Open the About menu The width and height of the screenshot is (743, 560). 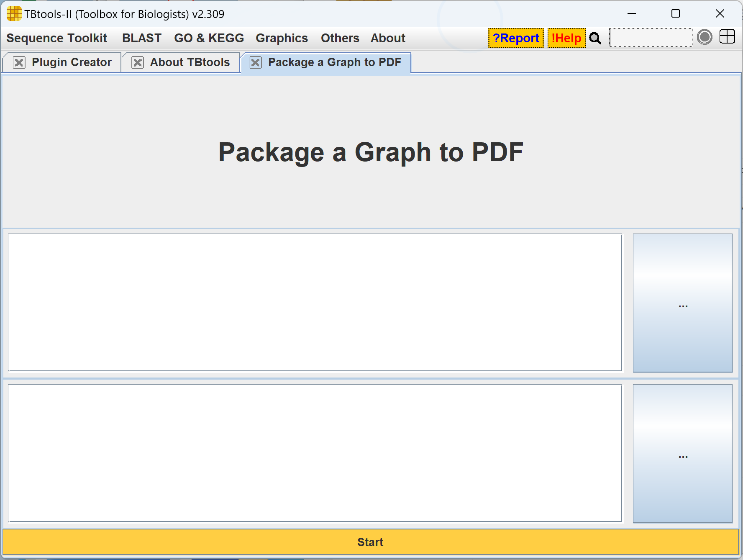[x=388, y=38]
